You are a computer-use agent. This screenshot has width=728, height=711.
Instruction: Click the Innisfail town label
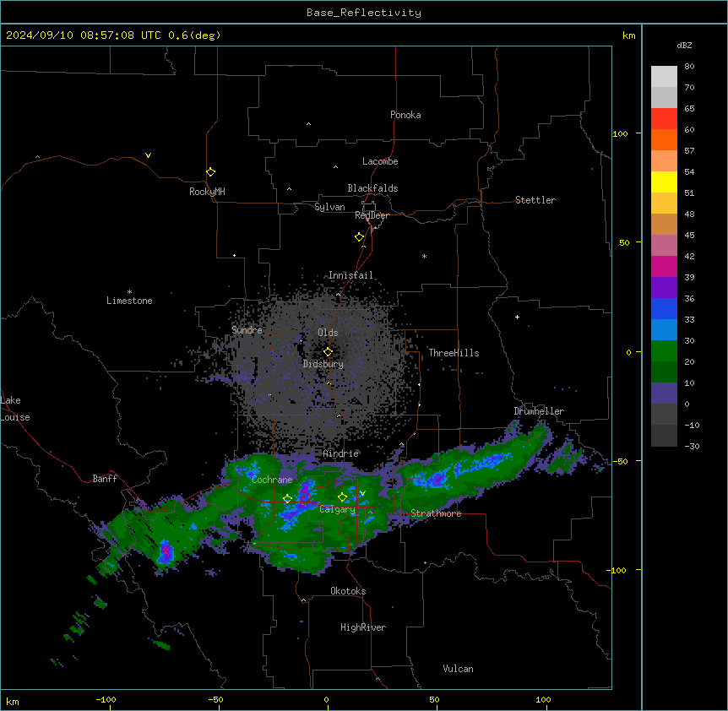(x=350, y=275)
